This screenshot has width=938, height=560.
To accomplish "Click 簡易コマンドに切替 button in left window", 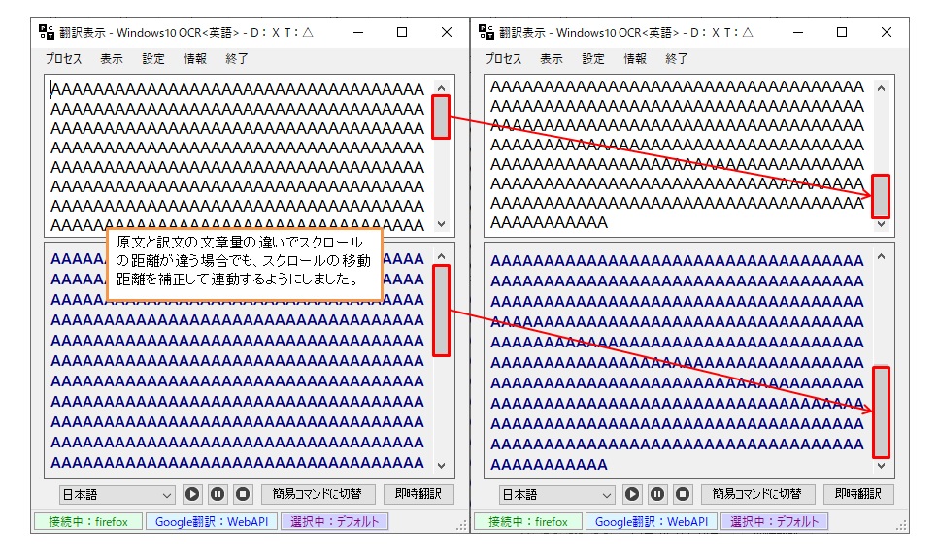I will (x=318, y=494).
